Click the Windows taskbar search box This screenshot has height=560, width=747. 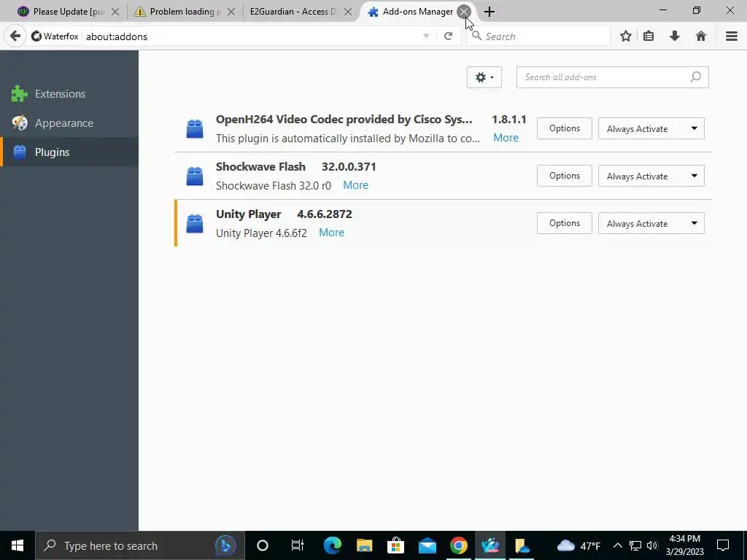click(x=139, y=545)
